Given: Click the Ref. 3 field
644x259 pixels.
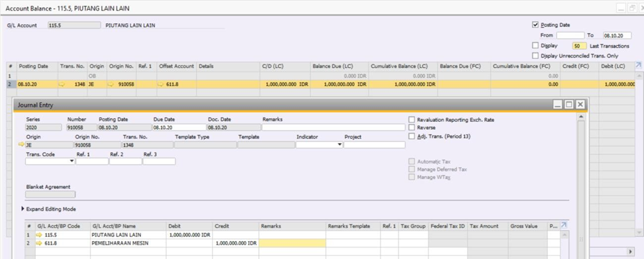Looking at the screenshot, I should (159, 161).
